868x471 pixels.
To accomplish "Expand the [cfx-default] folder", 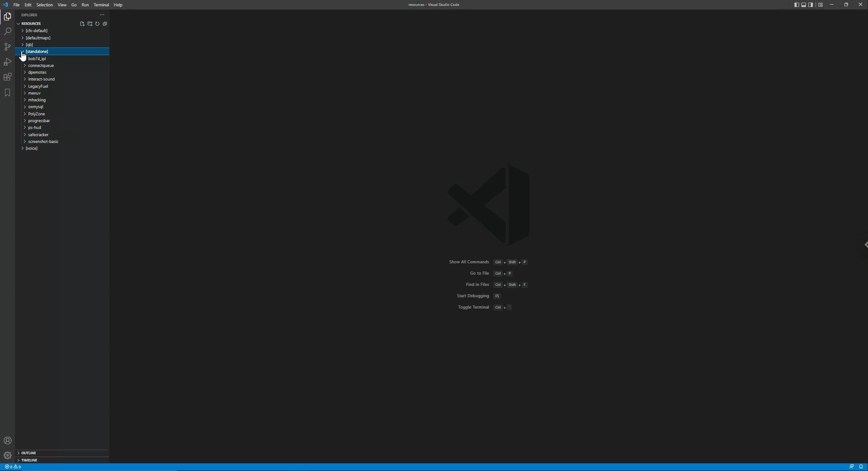I will coord(36,31).
